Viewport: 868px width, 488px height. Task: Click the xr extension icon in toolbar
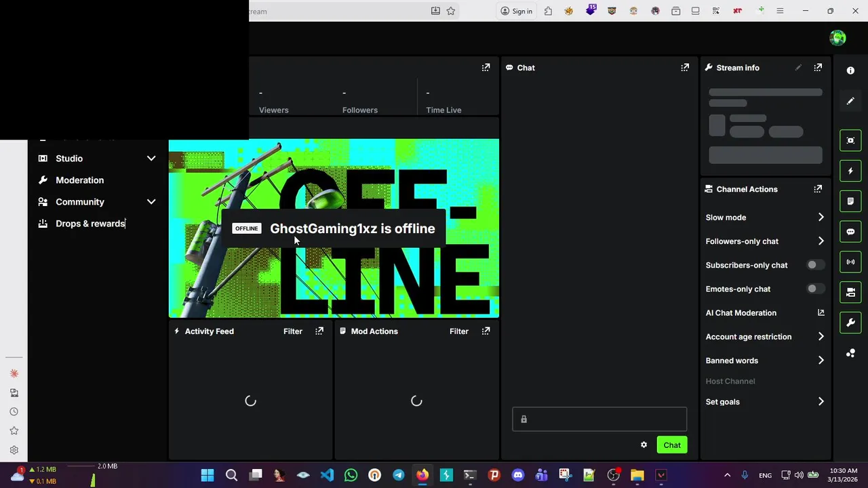tap(737, 11)
